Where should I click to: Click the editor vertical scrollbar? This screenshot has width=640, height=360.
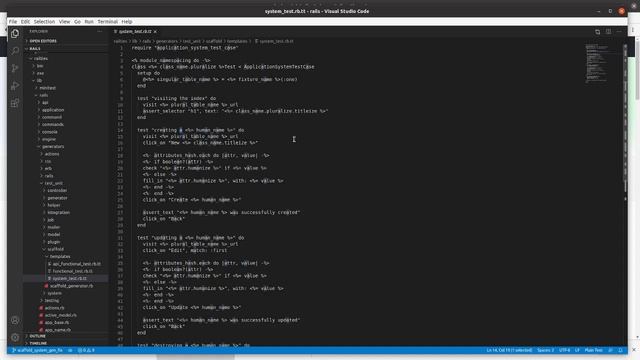pyautogui.click(x=625, y=118)
